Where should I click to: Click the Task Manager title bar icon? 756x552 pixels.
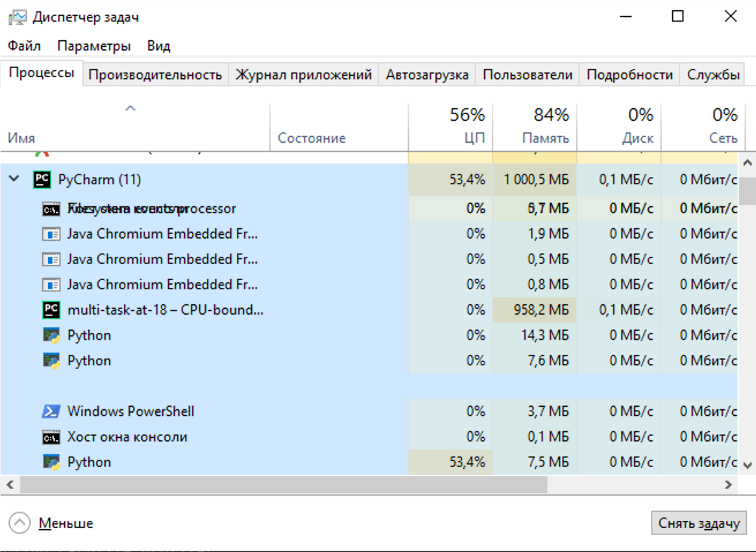pyautogui.click(x=18, y=18)
